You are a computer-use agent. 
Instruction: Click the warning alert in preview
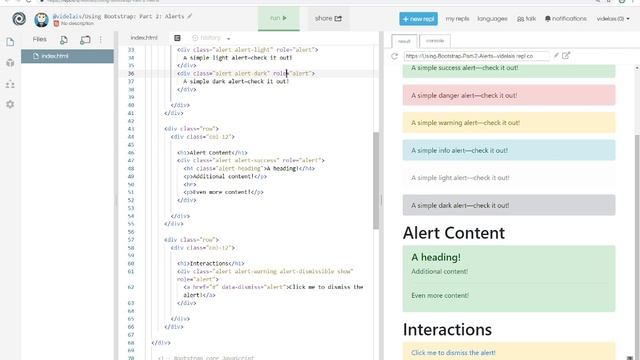point(509,123)
